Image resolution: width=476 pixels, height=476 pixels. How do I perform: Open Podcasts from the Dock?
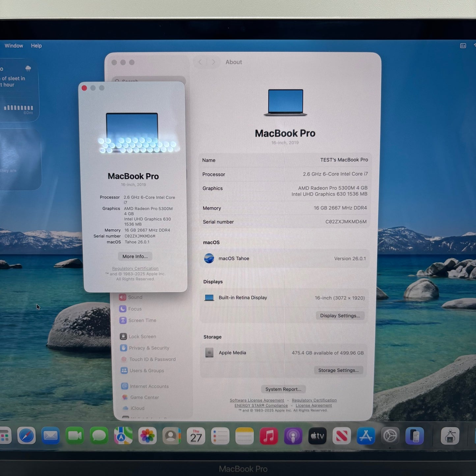tap(293, 436)
